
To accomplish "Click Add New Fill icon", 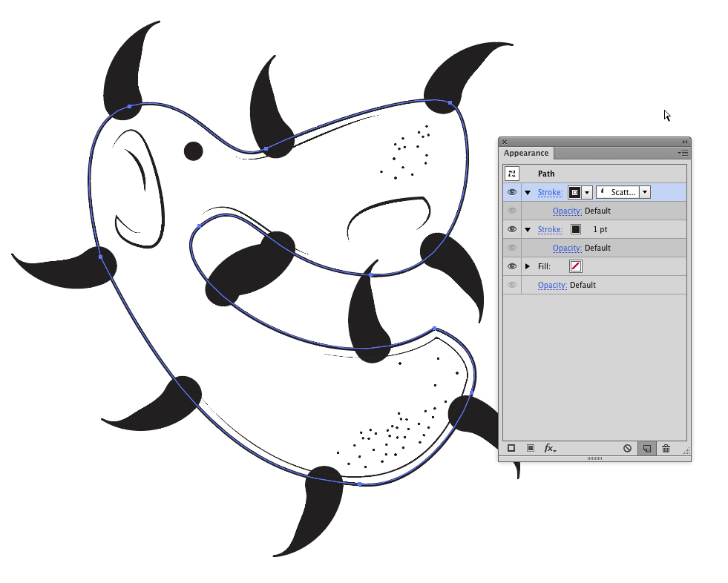I will [x=531, y=448].
